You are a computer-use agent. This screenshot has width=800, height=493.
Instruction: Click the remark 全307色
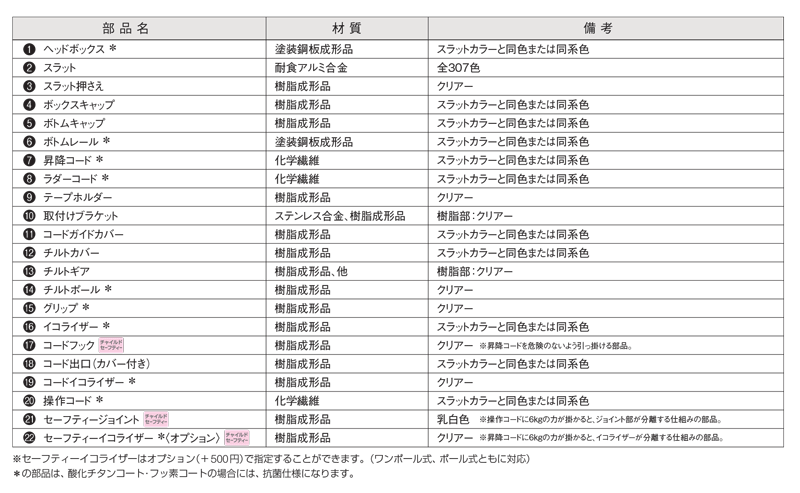click(458, 68)
